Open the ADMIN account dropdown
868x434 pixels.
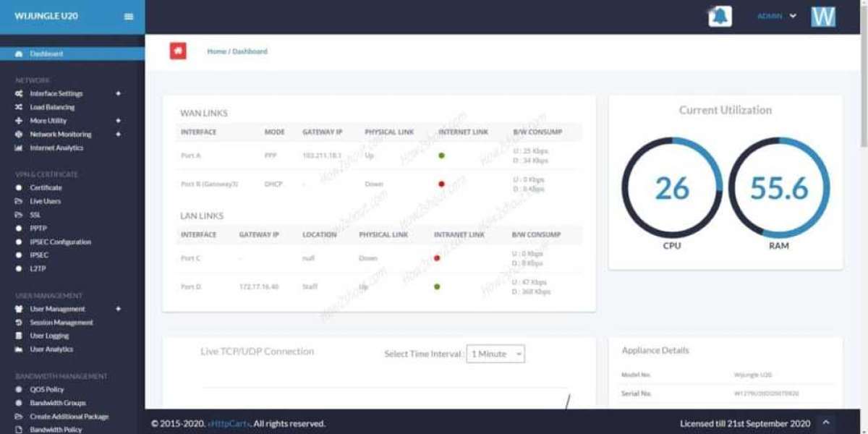777,15
